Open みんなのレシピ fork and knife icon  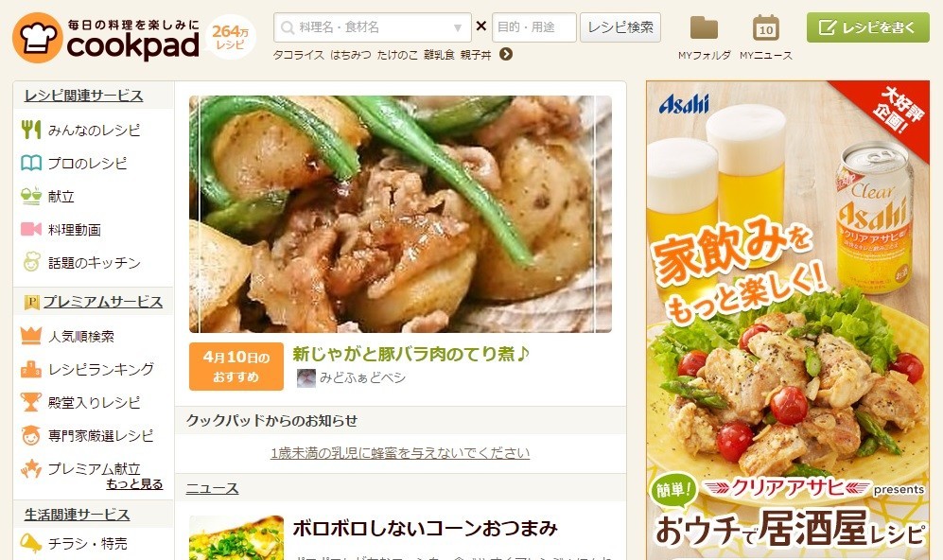(x=31, y=130)
